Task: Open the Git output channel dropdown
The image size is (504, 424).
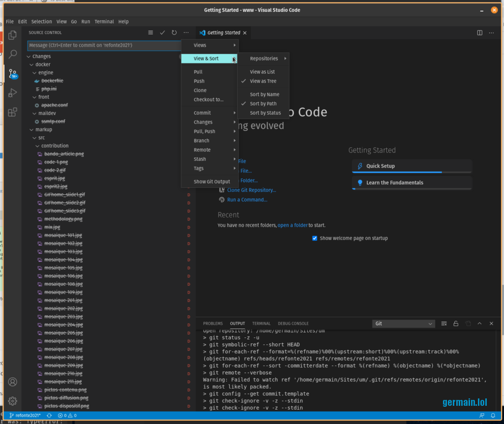Action: coord(404,324)
